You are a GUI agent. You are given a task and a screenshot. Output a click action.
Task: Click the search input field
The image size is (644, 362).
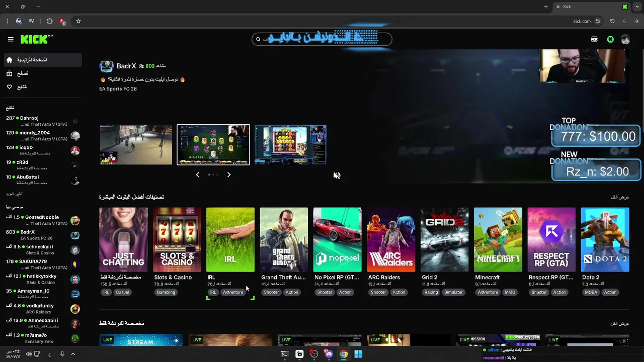click(x=322, y=39)
